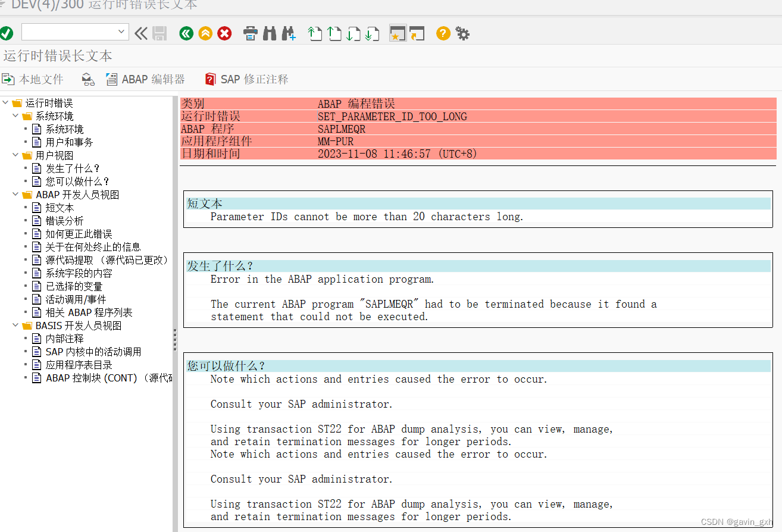
Task: Click the send/mail icon near 本地文件
Action: click(88, 79)
